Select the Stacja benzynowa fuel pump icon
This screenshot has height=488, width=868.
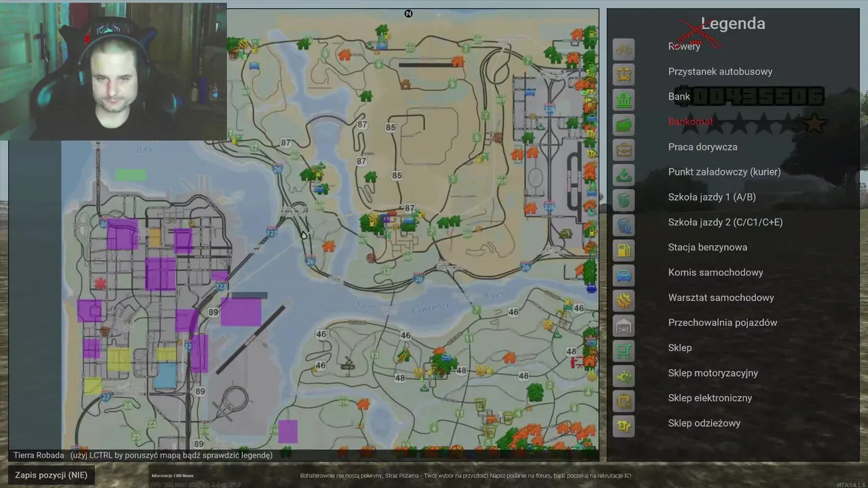tap(624, 249)
